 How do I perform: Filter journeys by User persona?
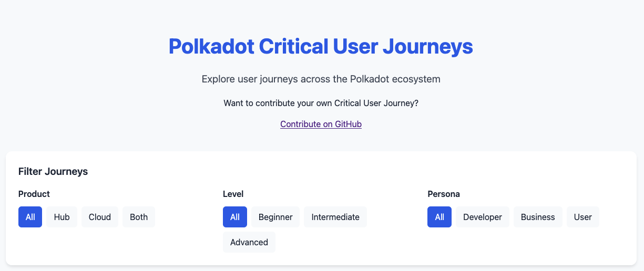583,217
